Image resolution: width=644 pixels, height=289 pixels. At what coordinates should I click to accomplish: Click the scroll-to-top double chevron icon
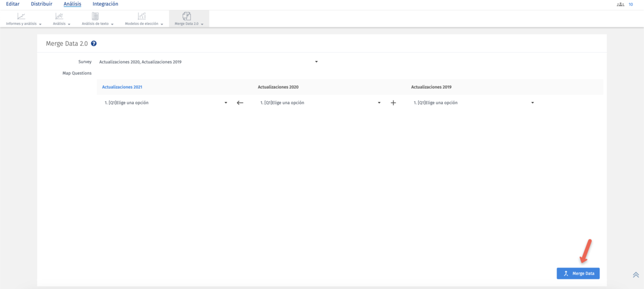pyautogui.click(x=636, y=274)
